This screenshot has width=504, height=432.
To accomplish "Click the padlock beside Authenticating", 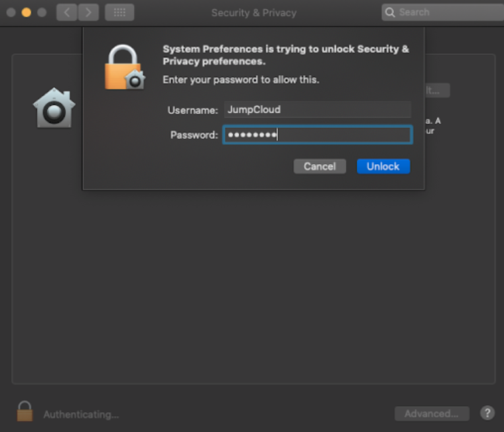I will pyautogui.click(x=24, y=412).
